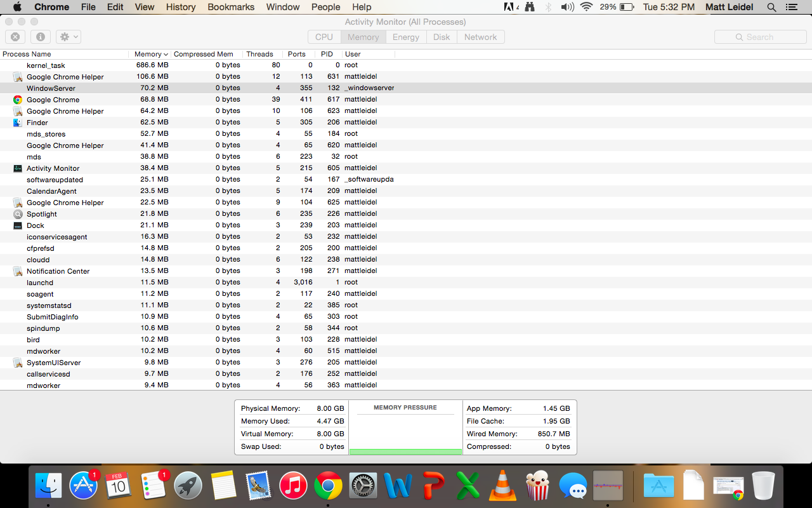Screen dimensions: 812x508
Task: Open the People menu
Action: (325, 7)
